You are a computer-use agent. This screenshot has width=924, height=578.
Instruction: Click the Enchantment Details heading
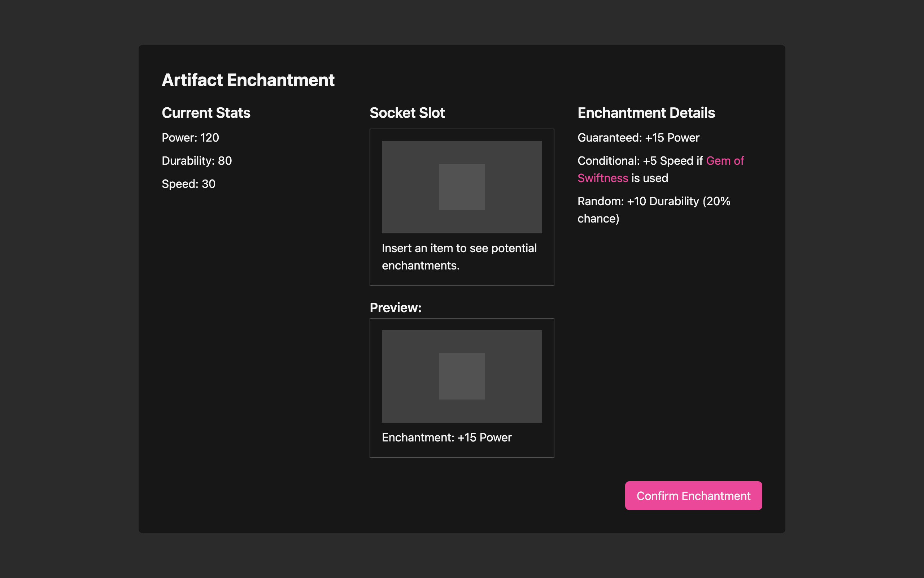tap(646, 113)
